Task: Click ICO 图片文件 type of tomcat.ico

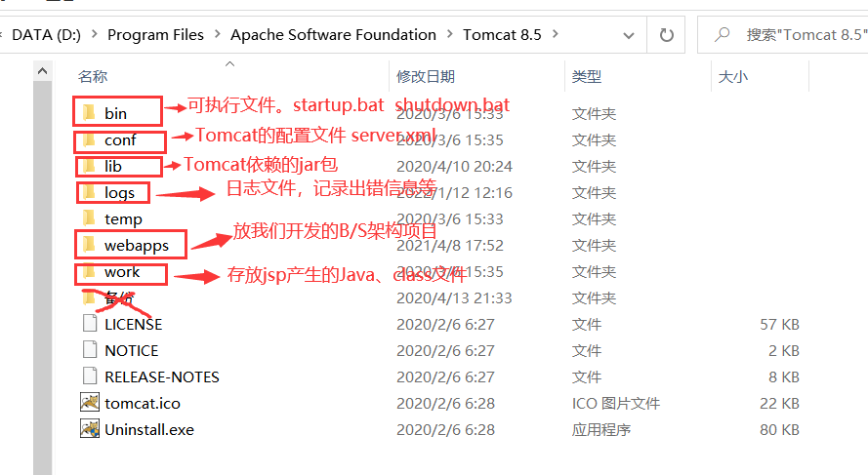Action: click(x=615, y=403)
